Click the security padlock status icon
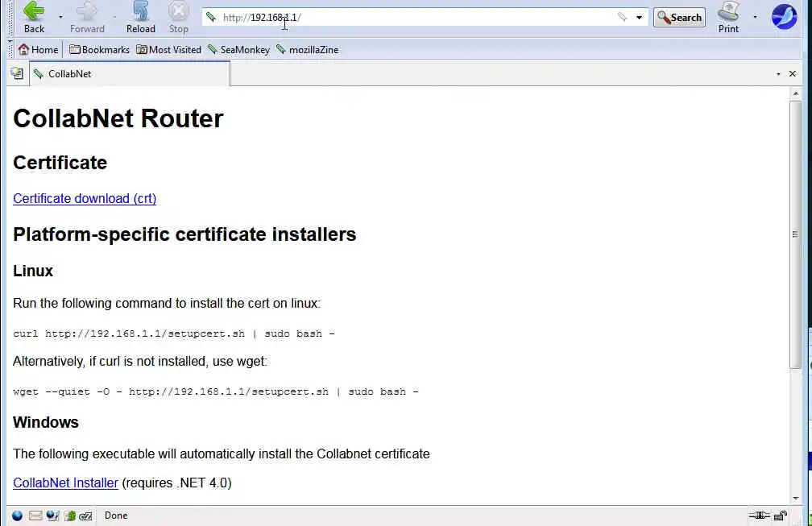Screen dimensions: 812x526 click(781, 516)
